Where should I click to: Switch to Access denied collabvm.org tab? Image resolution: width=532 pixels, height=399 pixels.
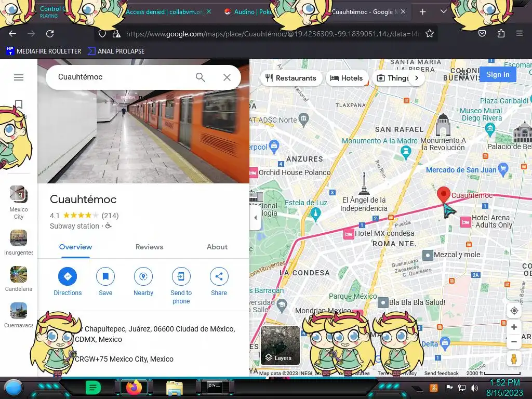[x=165, y=12]
